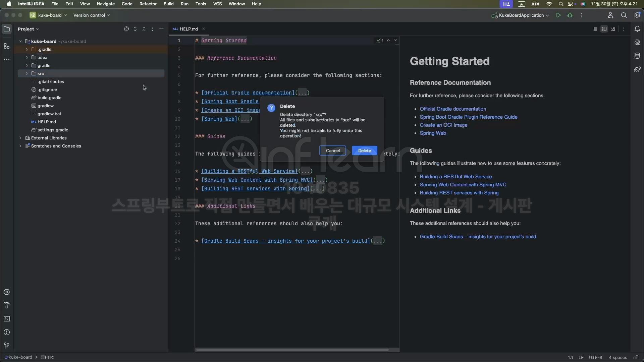Image resolution: width=644 pixels, height=362 pixels.
Task: Open Notifications bell
Action: click(x=637, y=29)
